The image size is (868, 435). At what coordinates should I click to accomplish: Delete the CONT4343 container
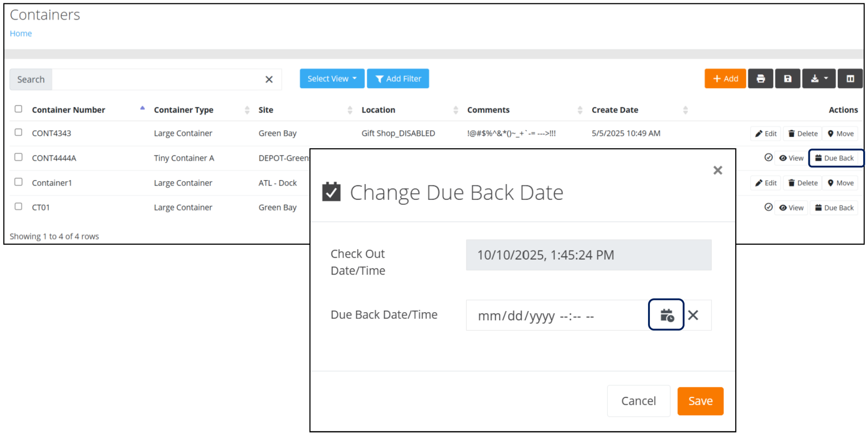tap(803, 133)
